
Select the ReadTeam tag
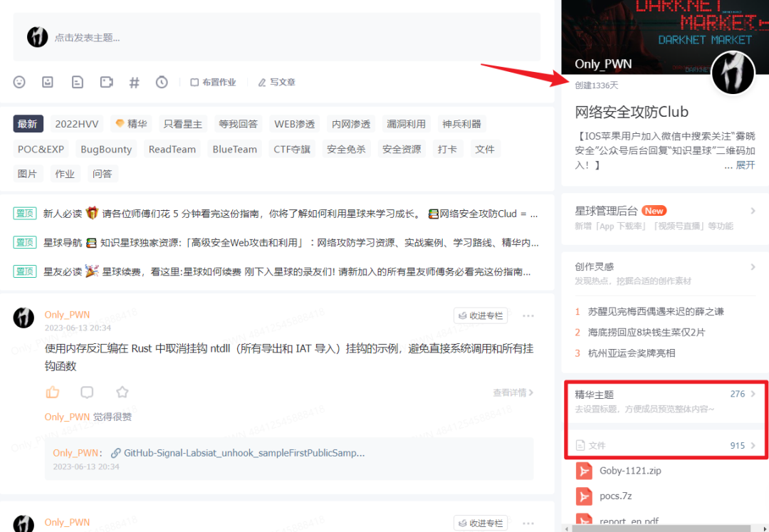pyautogui.click(x=172, y=149)
